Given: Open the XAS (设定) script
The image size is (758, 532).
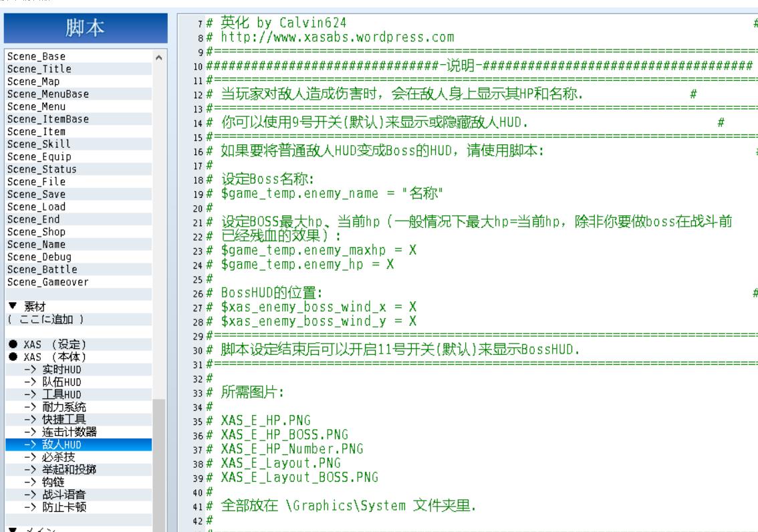Looking at the screenshot, I should tap(78, 345).
